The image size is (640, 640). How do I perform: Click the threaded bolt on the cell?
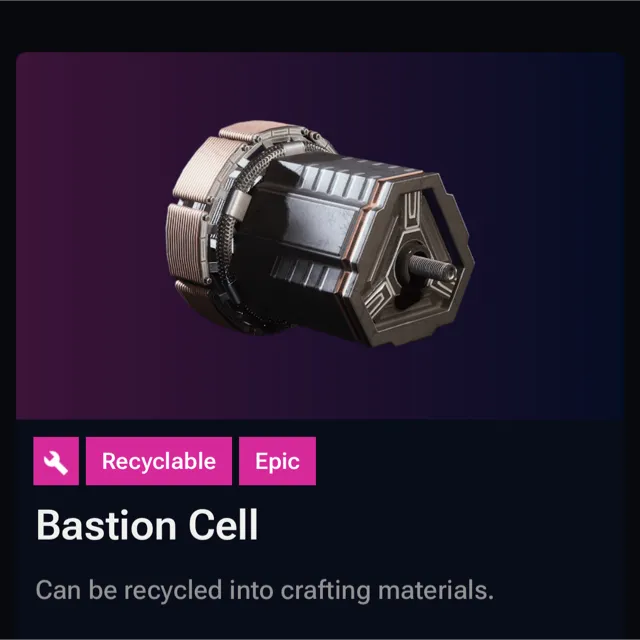click(432, 267)
